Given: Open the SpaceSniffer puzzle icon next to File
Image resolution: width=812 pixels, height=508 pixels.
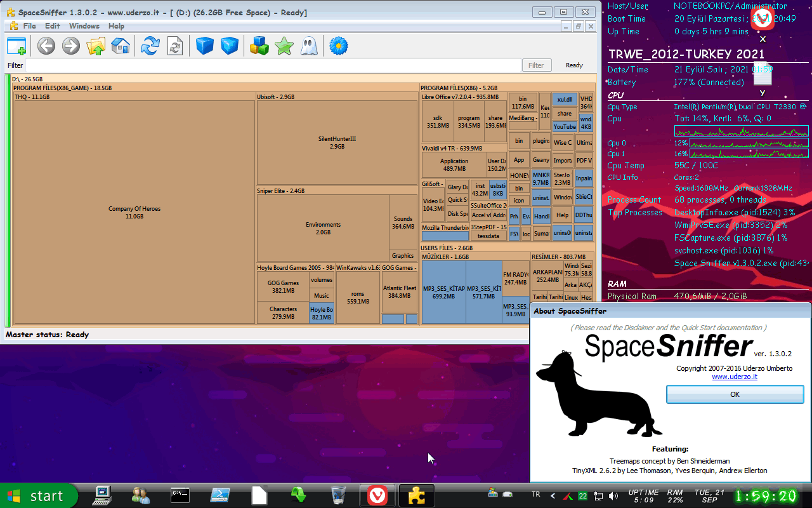Looking at the screenshot, I should (x=13, y=26).
